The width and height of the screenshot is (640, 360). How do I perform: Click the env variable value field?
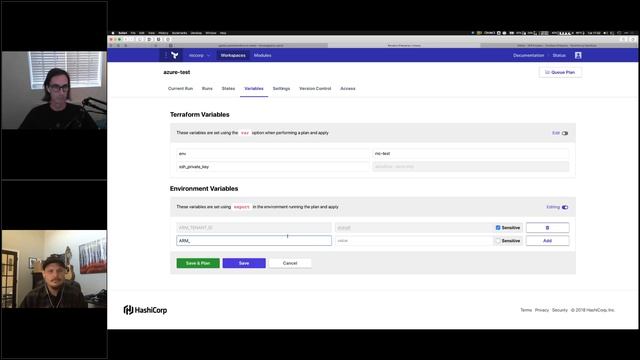point(471,154)
